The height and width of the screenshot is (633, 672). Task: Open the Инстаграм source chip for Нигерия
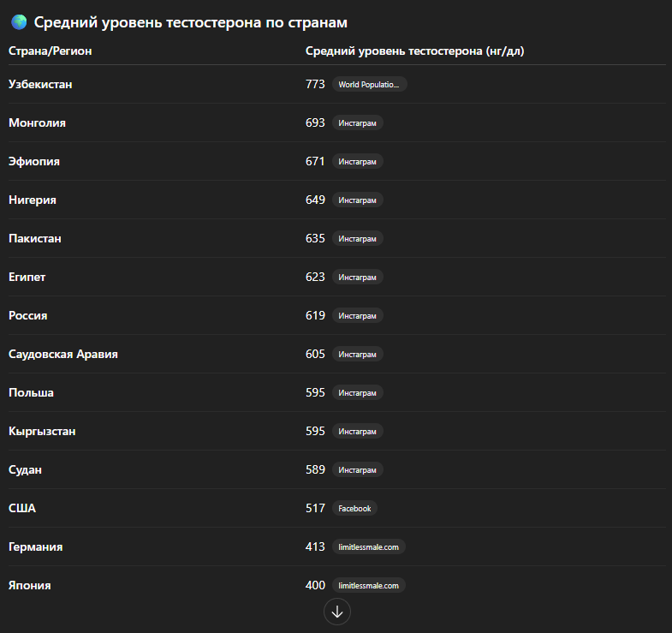357,200
